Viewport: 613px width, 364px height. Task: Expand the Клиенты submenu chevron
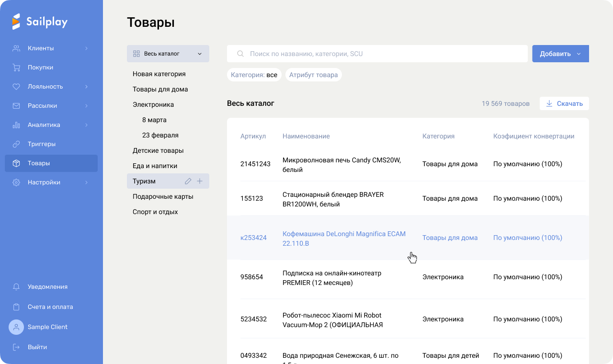pos(87,48)
